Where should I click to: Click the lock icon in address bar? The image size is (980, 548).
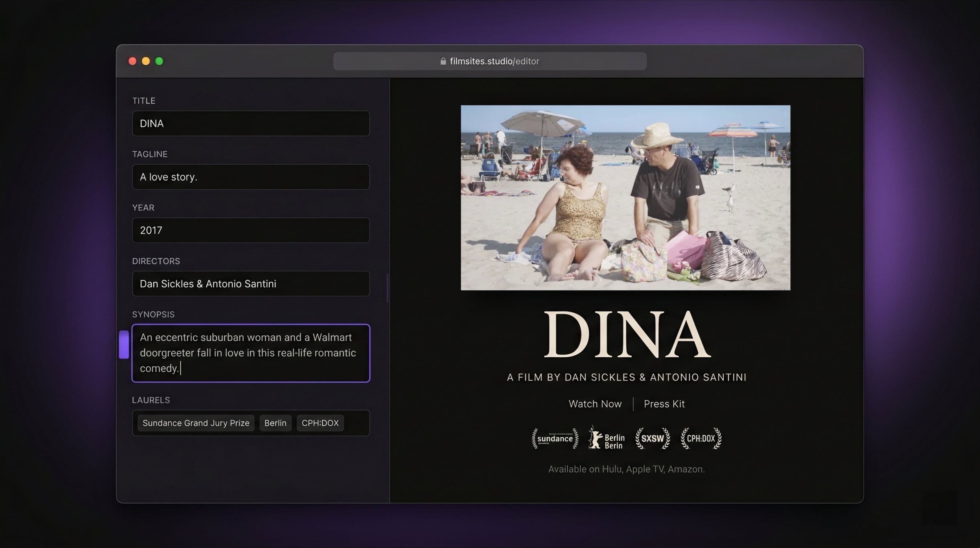coord(443,61)
